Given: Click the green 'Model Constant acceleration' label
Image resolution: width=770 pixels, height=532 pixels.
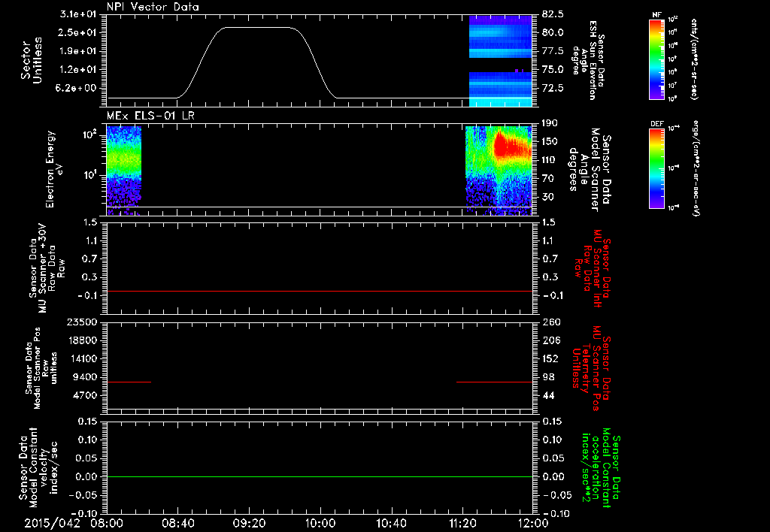Looking at the screenshot, I should pos(600,469).
